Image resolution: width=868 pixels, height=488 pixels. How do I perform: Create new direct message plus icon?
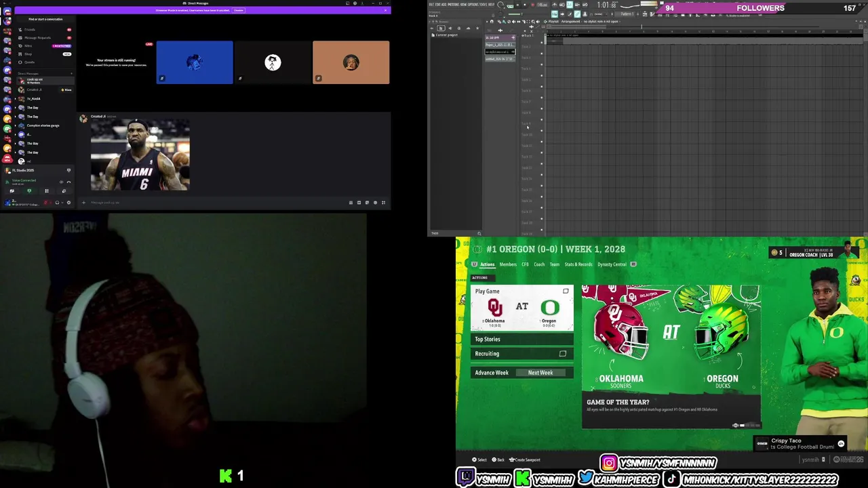tap(71, 73)
